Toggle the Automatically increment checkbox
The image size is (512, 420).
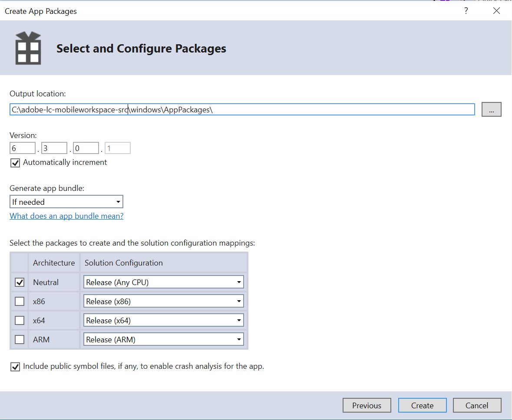pyautogui.click(x=16, y=163)
